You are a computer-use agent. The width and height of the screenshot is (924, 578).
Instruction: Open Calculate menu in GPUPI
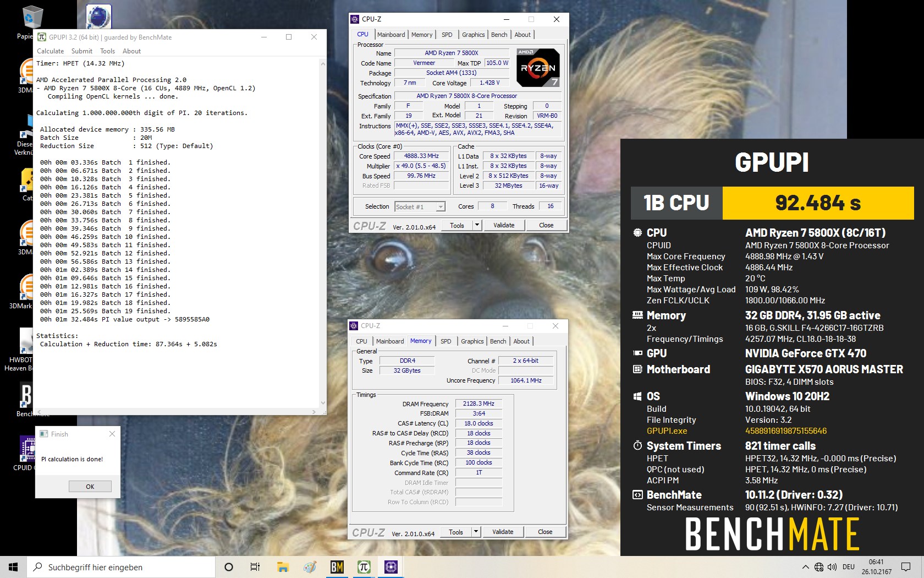coord(50,51)
